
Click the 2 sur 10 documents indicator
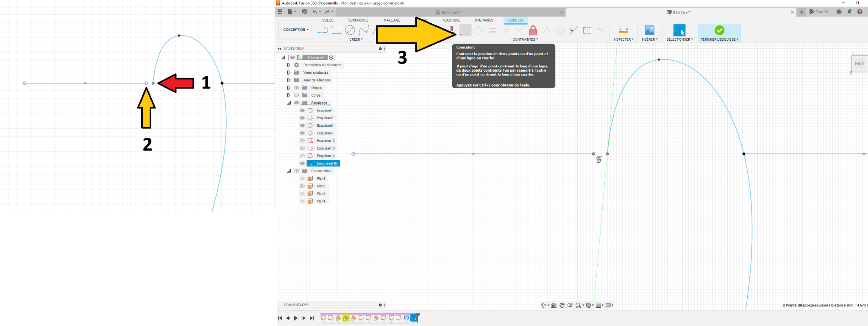click(x=819, y=12)
